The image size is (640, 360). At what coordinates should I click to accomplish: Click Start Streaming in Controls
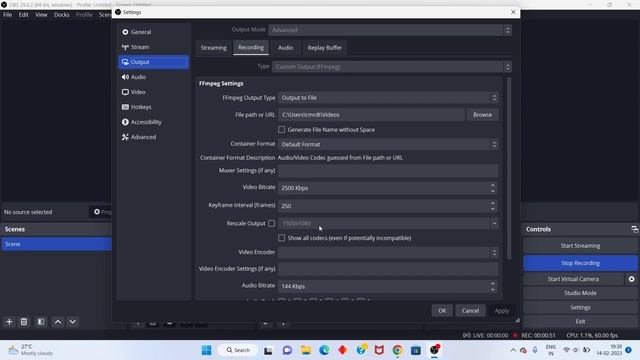coord(580,246)
